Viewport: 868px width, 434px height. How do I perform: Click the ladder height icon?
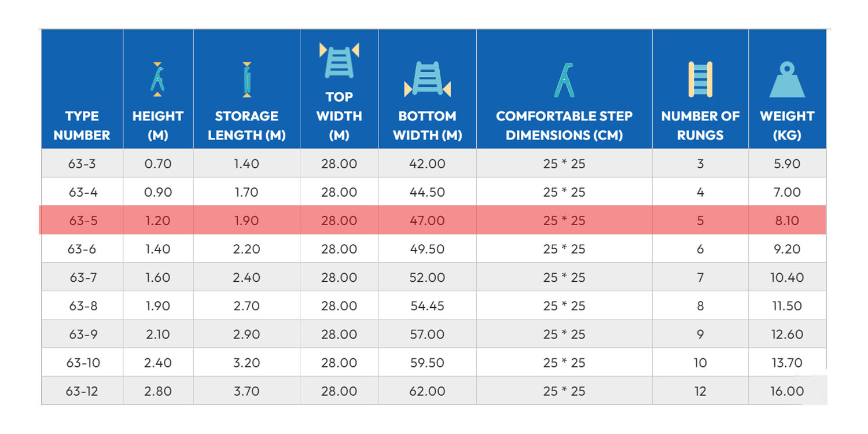click(157, 79)
